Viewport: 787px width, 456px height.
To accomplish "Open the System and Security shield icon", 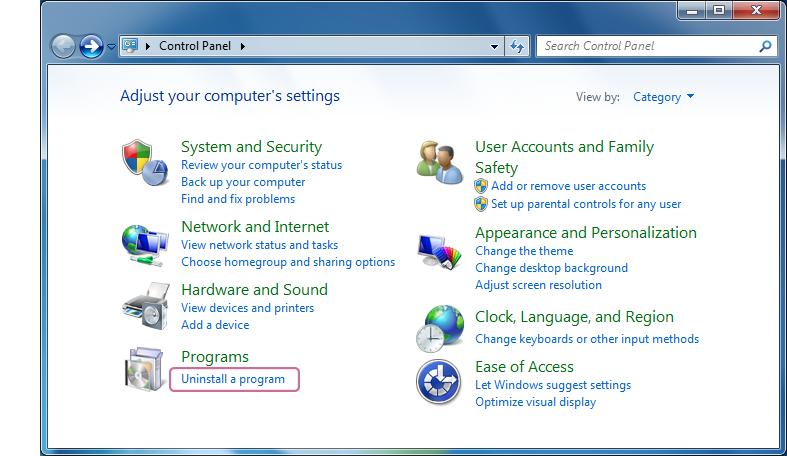I will [x=145, y=163].
